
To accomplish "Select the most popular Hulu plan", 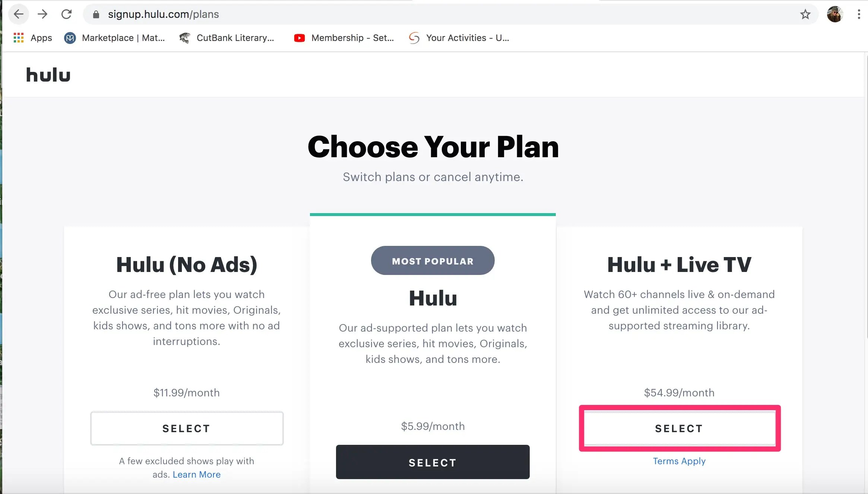I will pyautogui.click(x=433, y=462).
